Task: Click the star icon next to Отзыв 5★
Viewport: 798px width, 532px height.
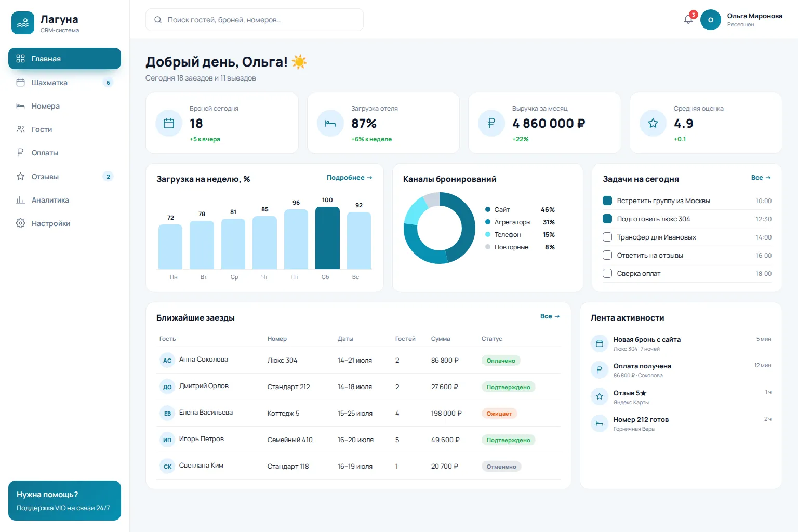Action: point(600,396)
